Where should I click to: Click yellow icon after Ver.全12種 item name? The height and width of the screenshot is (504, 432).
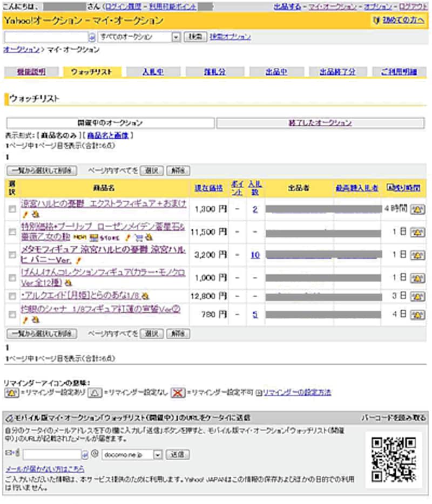(68, 283)
